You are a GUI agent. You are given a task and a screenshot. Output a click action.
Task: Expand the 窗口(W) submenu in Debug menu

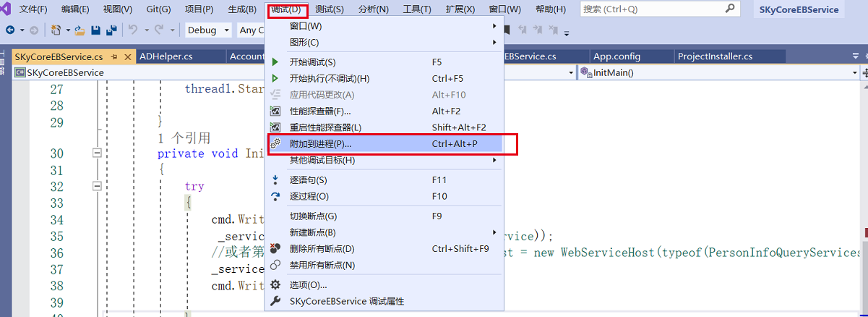[x=494, y=26]
